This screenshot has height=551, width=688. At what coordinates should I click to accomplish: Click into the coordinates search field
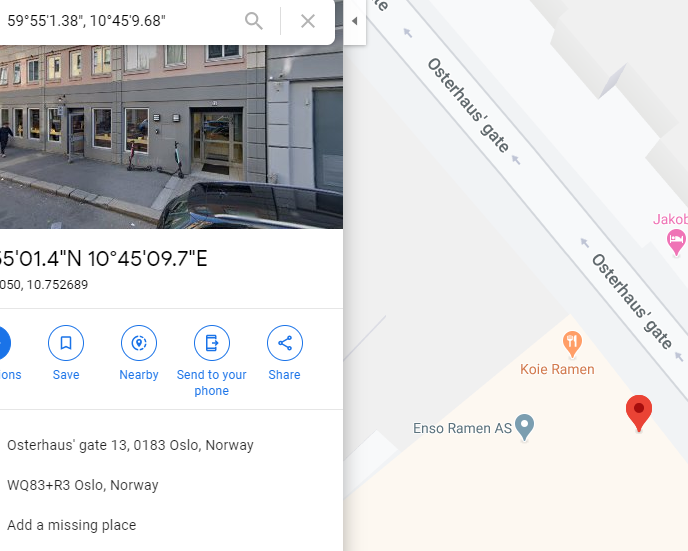coord(123,21)
